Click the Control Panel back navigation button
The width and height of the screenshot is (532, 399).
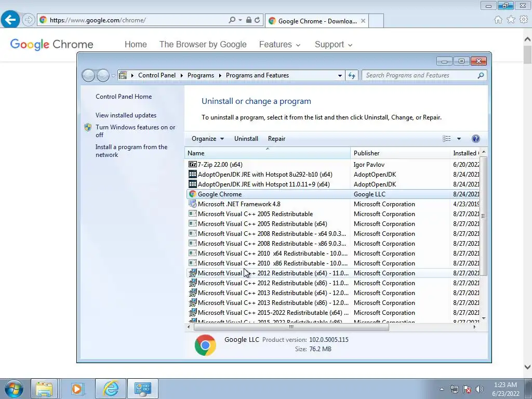coord(88,75)
